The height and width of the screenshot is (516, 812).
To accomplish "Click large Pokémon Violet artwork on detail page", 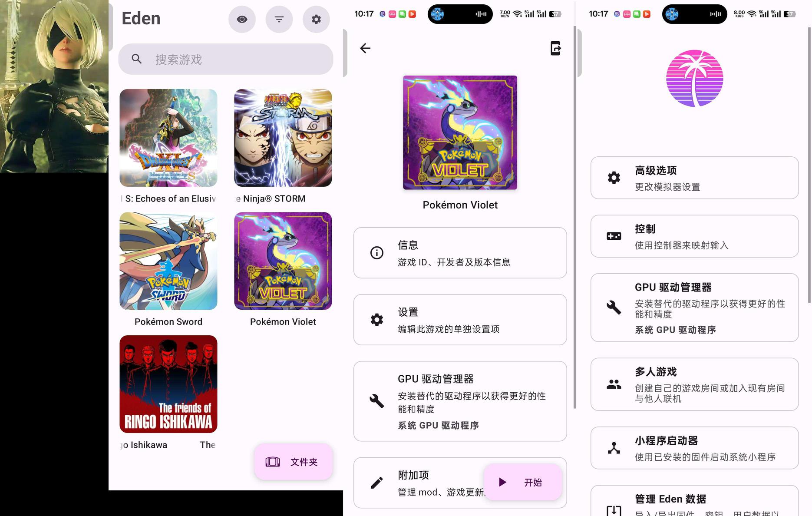I will 460,132.
